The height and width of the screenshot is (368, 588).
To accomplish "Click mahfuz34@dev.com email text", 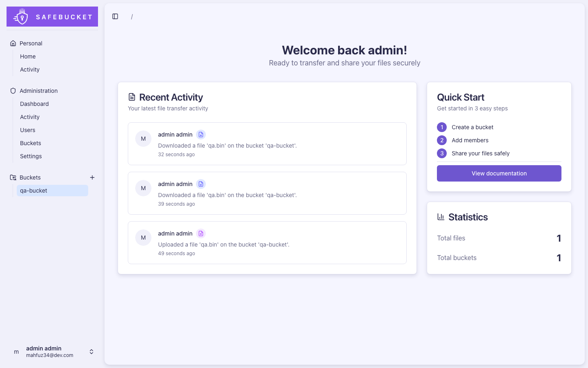I will click(50, 355).
